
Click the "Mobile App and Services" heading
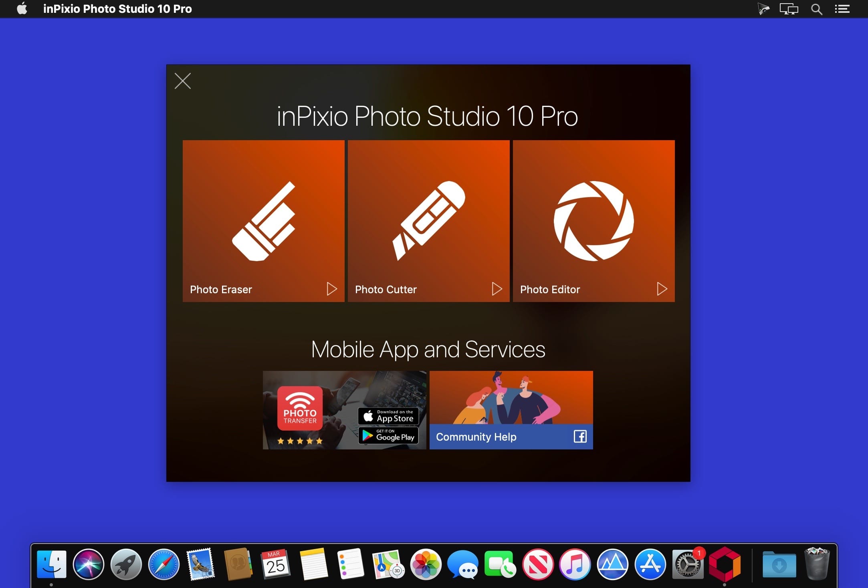click(428, 350)
